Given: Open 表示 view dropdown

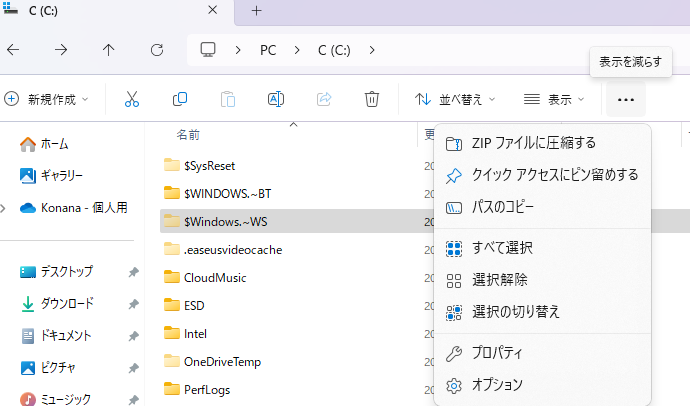Looking at the screenshot, I should click(554, 99).
